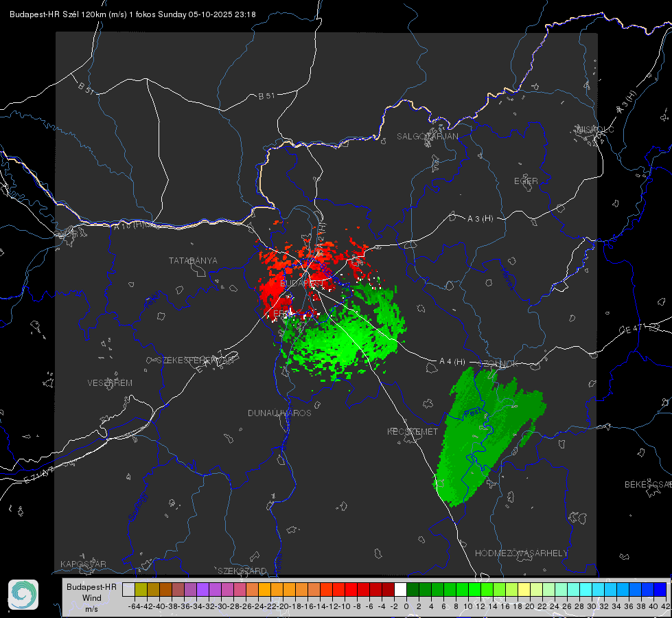Viewport: 672px width, 618px height.
Task: Click the KAPOSVÁR city label
Action: coord(83,564)
